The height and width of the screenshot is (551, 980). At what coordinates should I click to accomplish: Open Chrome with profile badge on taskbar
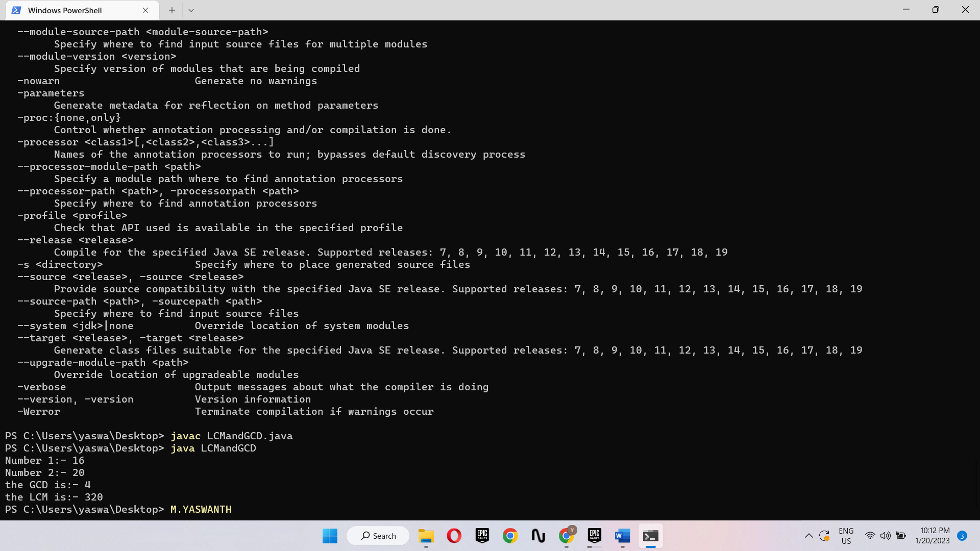567,536
